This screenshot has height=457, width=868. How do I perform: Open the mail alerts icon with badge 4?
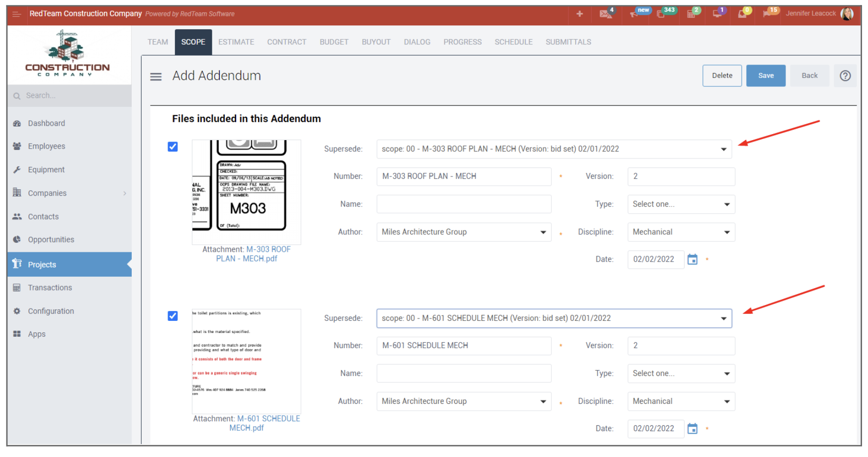click(605, 14)
